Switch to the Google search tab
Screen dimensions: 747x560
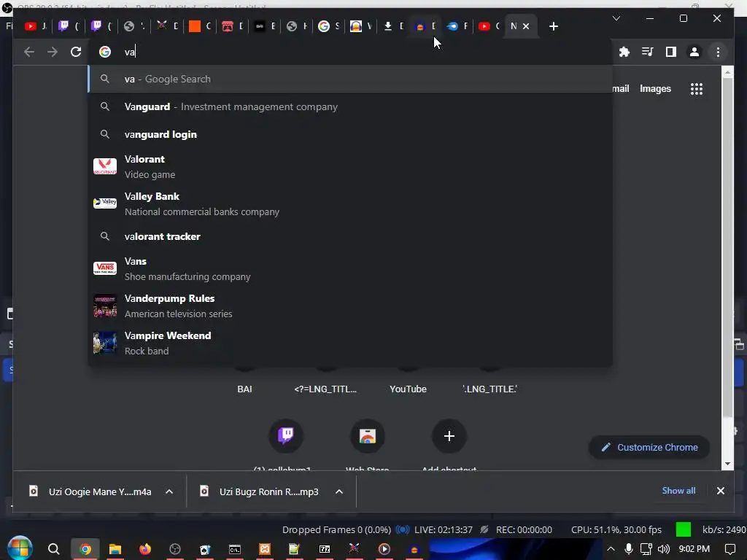point(329,26)
